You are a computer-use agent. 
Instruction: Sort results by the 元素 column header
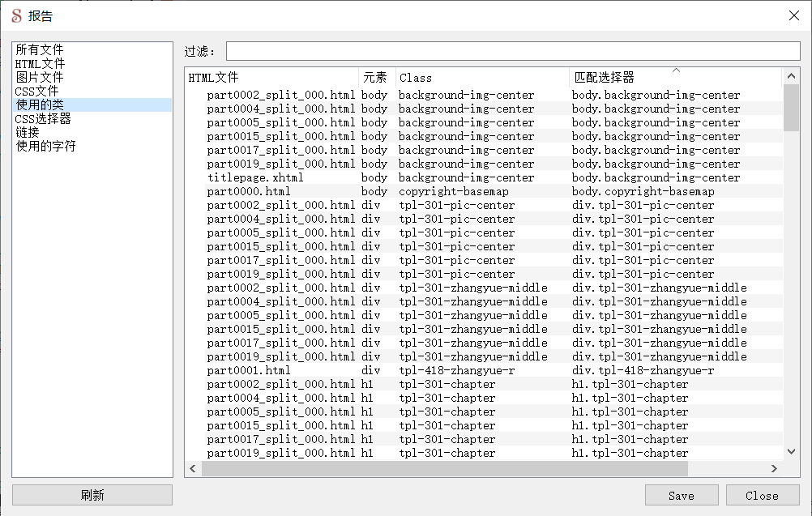click(x=374, y=77)
